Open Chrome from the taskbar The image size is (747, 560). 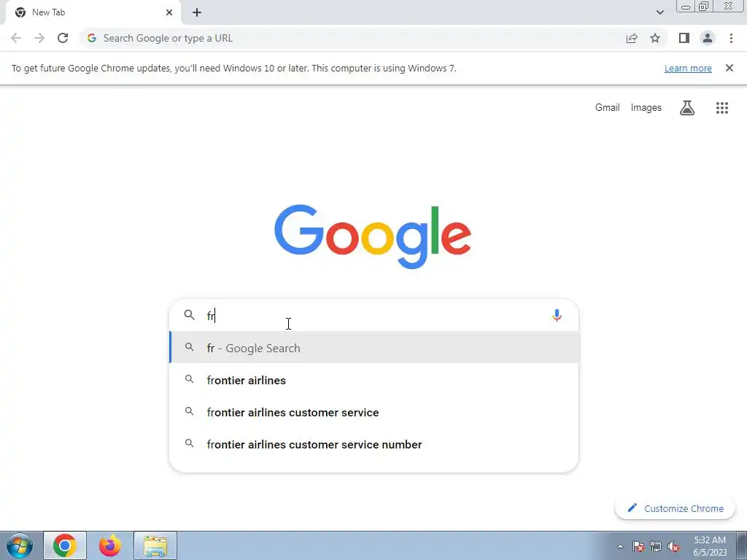[65, 545]
